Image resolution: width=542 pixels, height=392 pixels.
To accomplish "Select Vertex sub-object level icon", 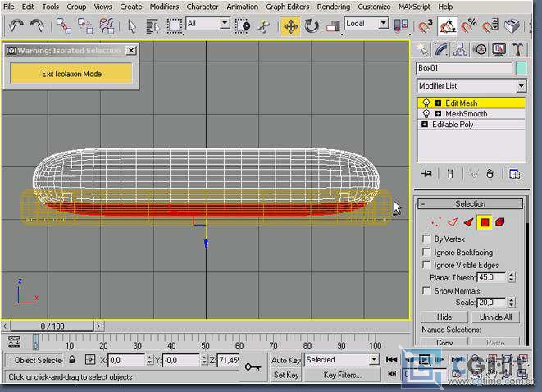I will [435, 222].
